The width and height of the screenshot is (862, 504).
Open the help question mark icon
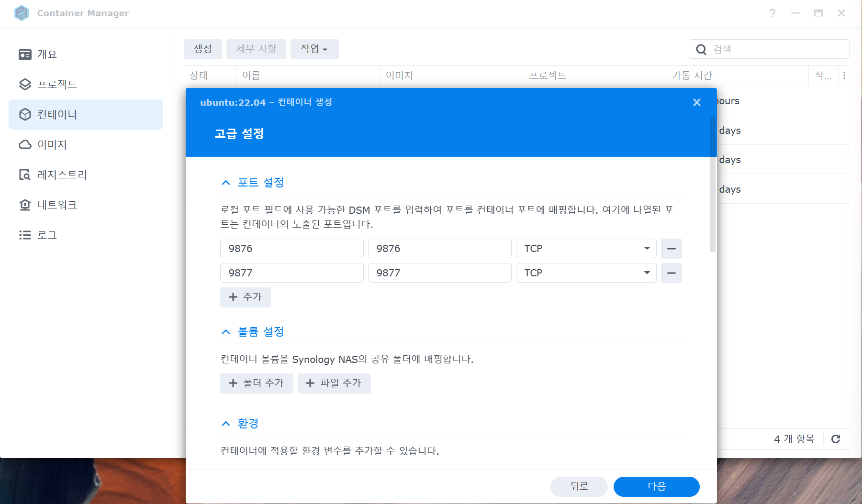[x=772, y=13]
